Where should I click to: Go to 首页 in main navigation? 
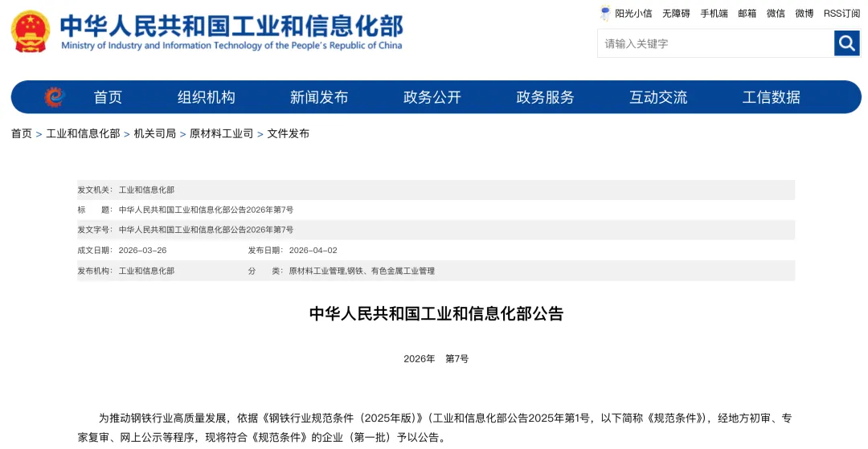(x=108, y=97)
